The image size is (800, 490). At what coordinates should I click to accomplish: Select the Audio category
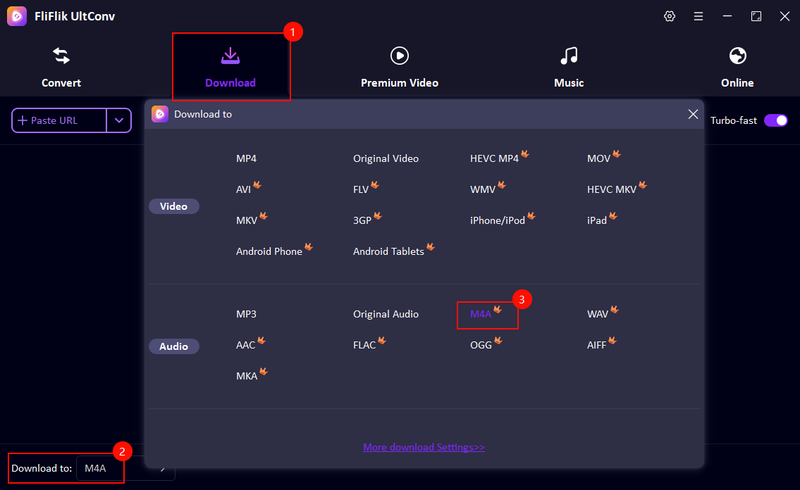(x=174, y=346)
